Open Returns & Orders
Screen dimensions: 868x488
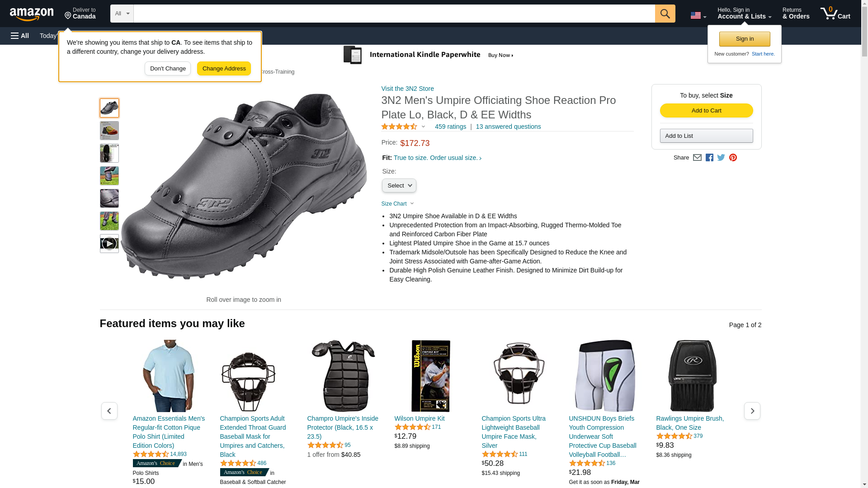coord(796,14)
